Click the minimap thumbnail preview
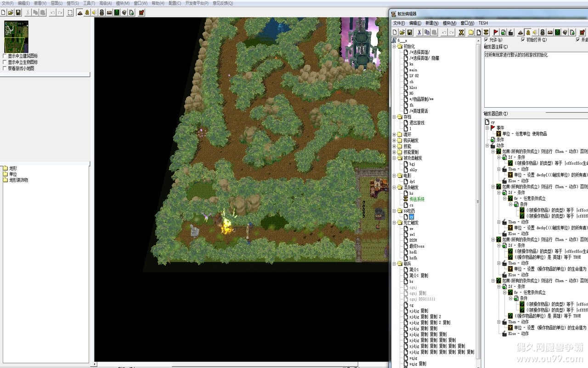Image resolution: width=588 pixels, height=368 pixels. click(x=16, y=36)
